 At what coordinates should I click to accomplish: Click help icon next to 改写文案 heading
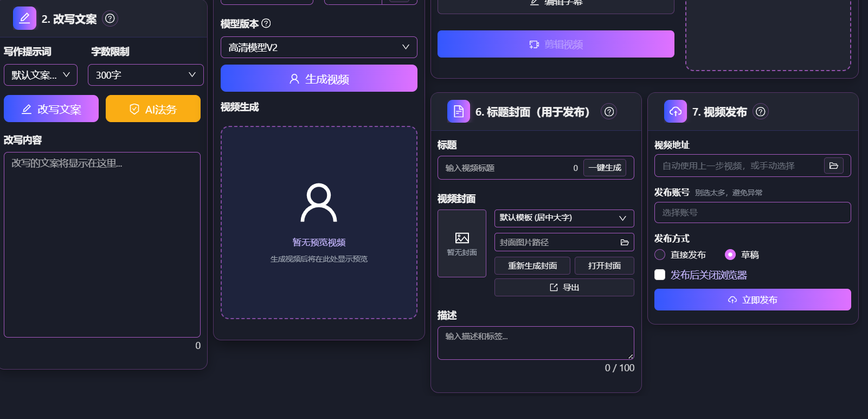[x=110, y=18]
